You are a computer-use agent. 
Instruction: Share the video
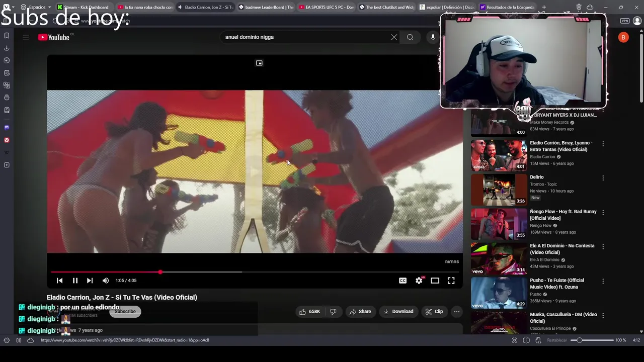click(360, 312)
